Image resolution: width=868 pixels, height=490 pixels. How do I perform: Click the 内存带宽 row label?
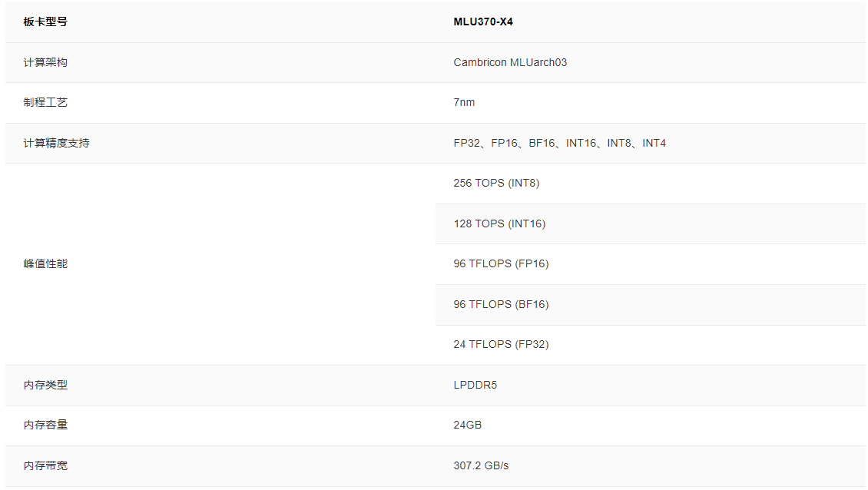[45, 465]
